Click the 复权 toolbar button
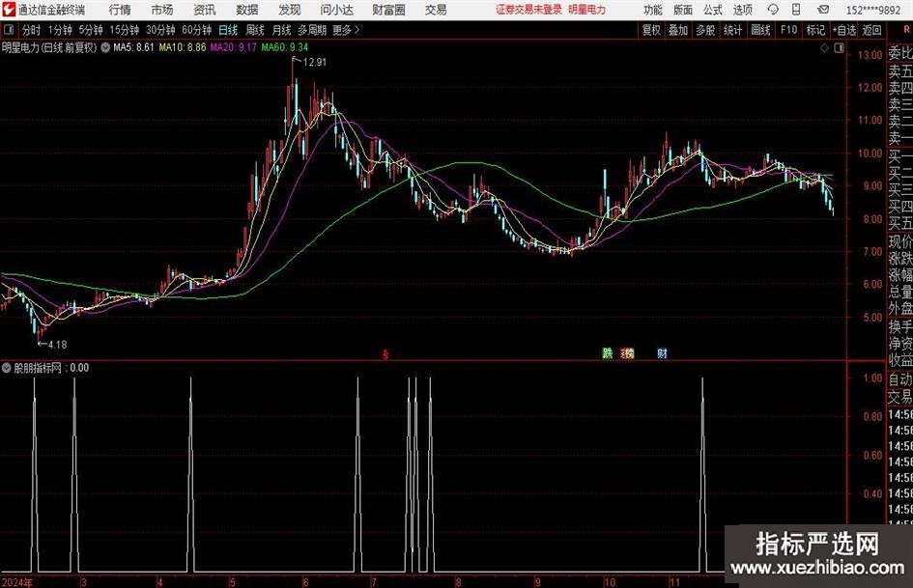Viewport: 913px width, 588px height. pos(651,30)
